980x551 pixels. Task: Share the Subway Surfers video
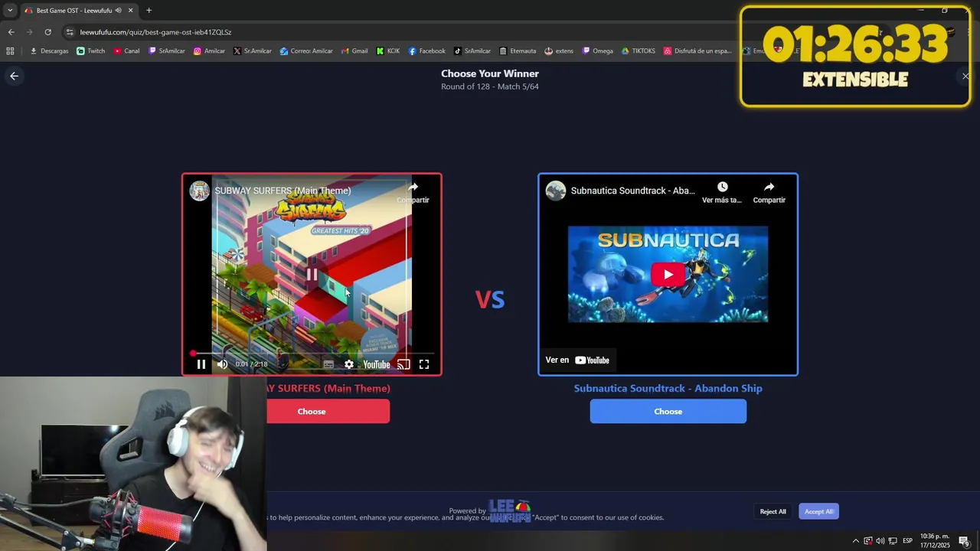click(x=413, y=192)
